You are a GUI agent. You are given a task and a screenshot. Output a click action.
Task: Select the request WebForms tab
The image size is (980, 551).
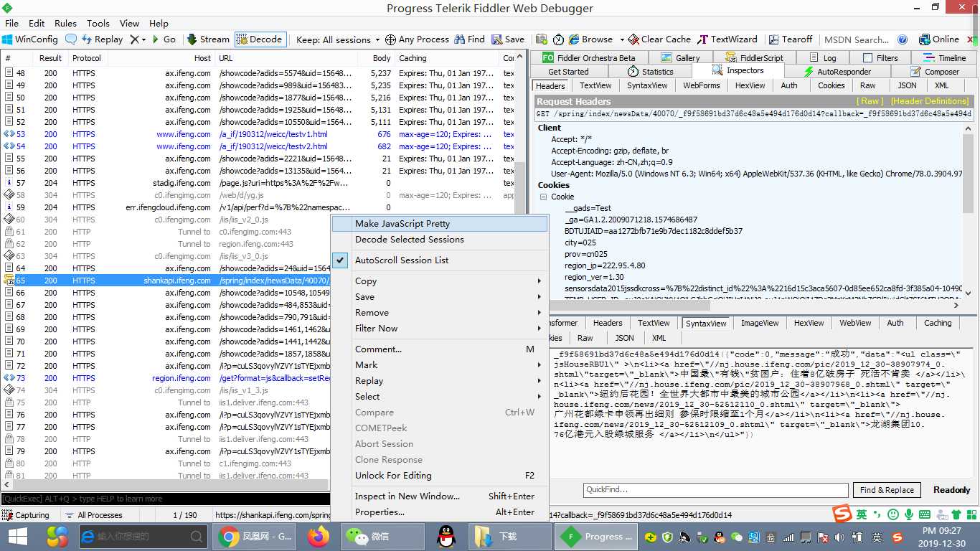[701, 85]
